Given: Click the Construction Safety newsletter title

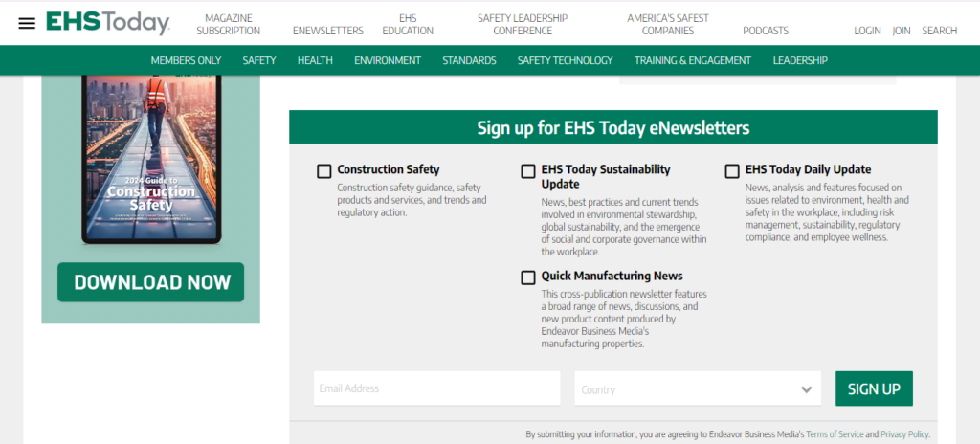Looking at the screenshot, I should pyautogui.click(x=389, y=169).
